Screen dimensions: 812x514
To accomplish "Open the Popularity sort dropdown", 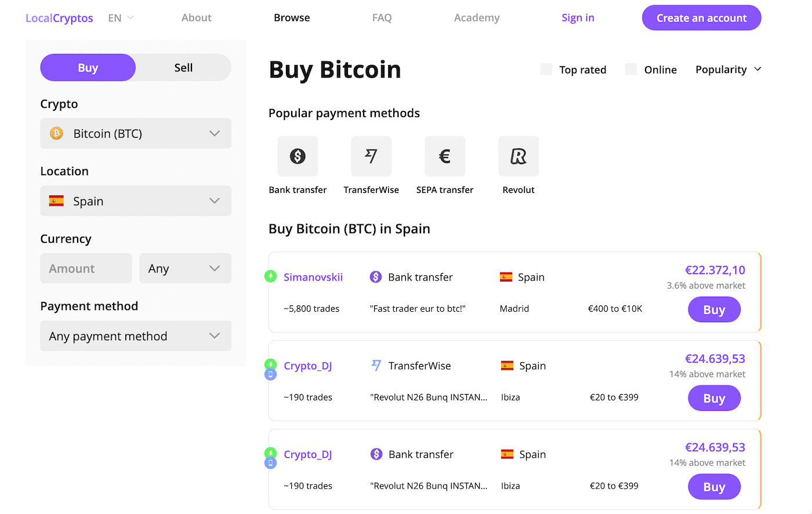I will point(728,70).
